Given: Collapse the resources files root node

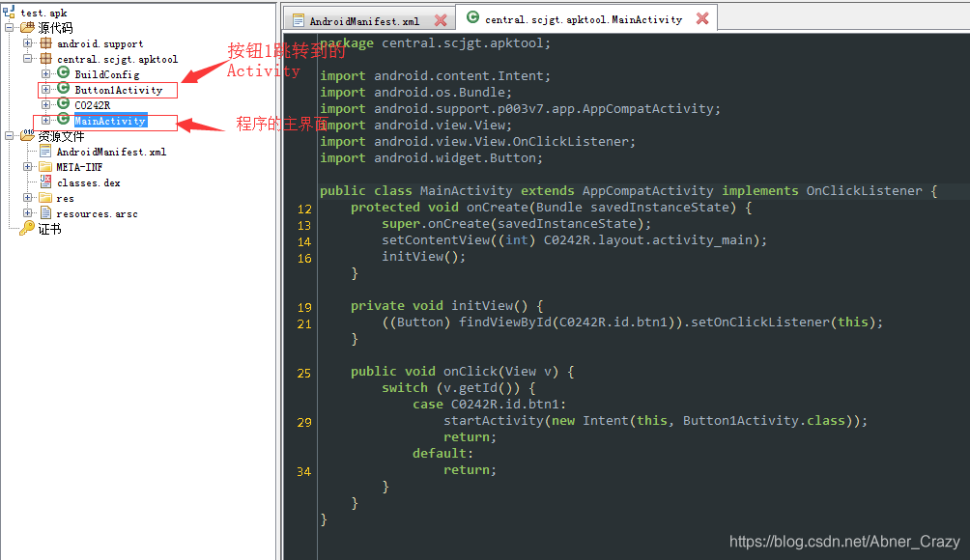Looking at the screenshot, I should tap(10, 136).
